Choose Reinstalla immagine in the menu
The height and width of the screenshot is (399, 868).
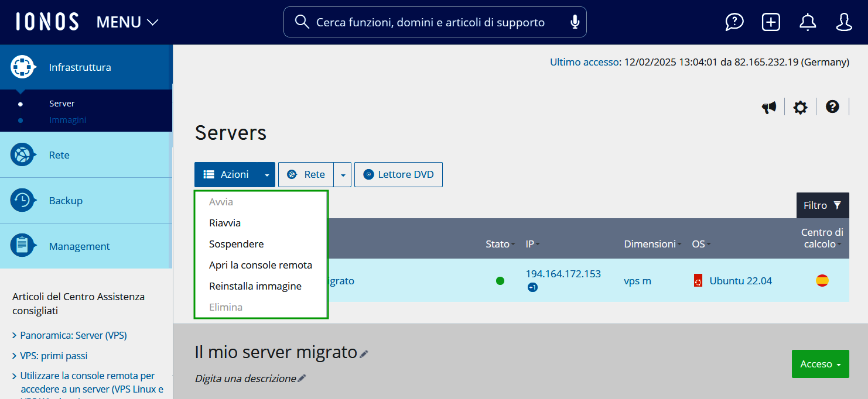[255, 286]
